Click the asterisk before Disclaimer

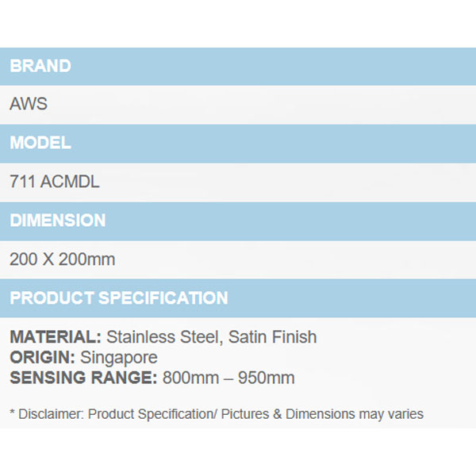(x=13, y=413)
